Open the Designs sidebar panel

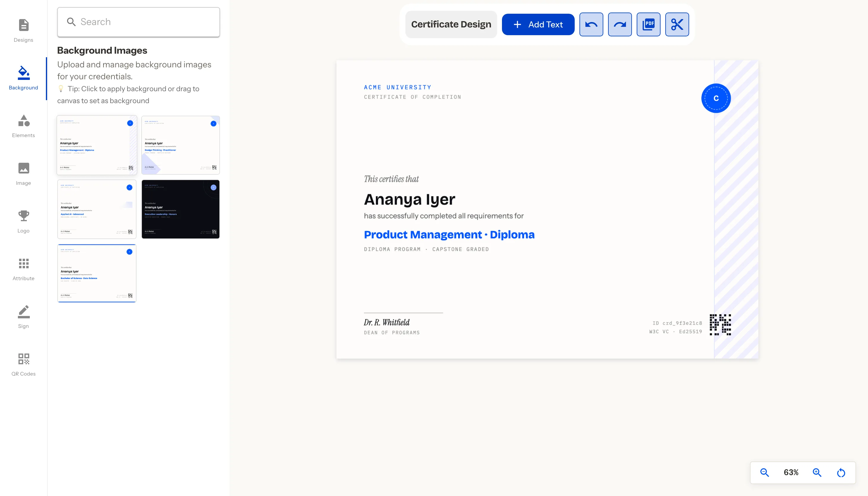coord(24,31)
